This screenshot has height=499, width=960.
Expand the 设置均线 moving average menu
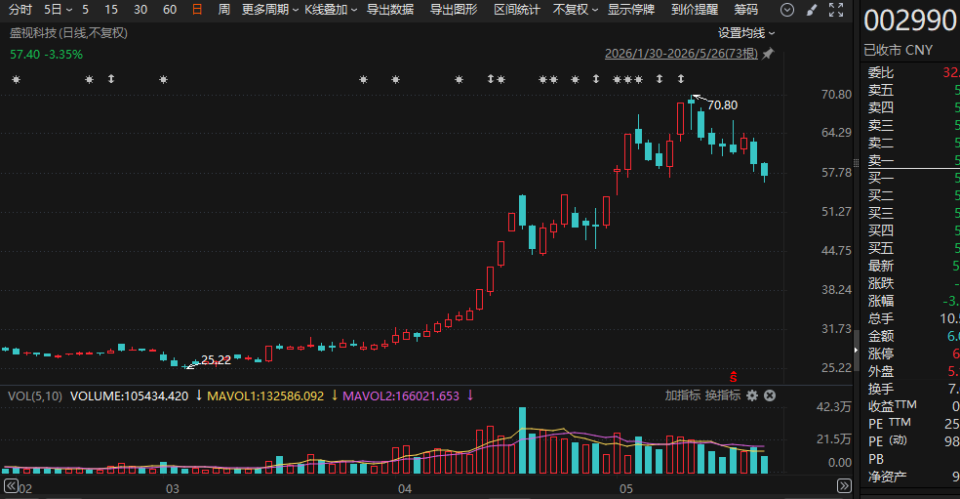tap(746, 33)
